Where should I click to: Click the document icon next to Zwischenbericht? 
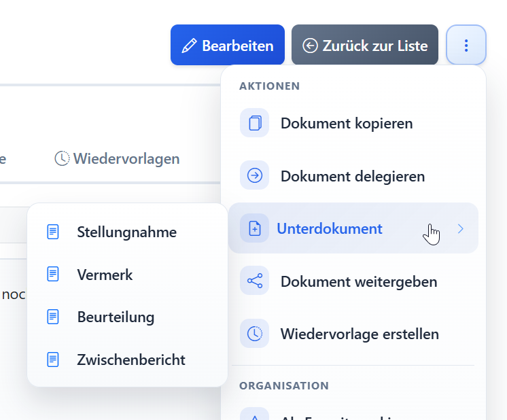(52, 360)
